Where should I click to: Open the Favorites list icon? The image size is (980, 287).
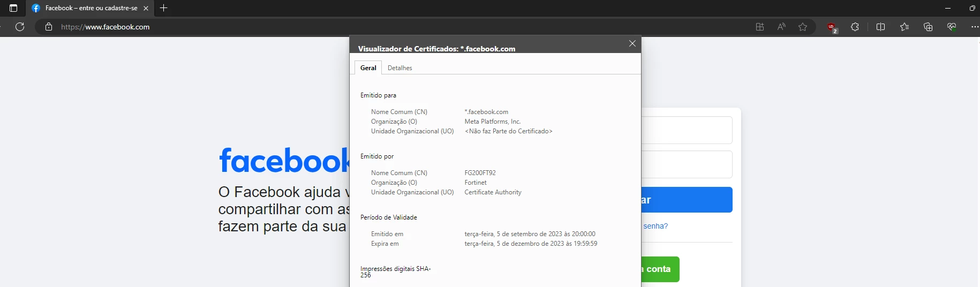point(904,27)
